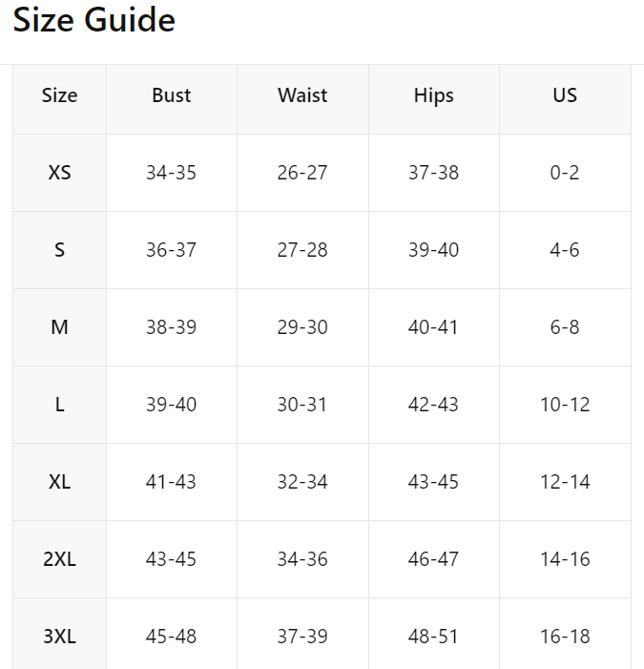Viewport: 644px width, 669px height.
Task: Click the Waist column header
Action: [302, 95]
